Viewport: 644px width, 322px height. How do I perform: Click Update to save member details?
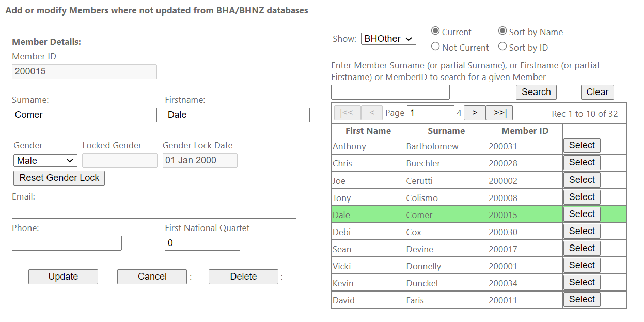tap(63, 277)
